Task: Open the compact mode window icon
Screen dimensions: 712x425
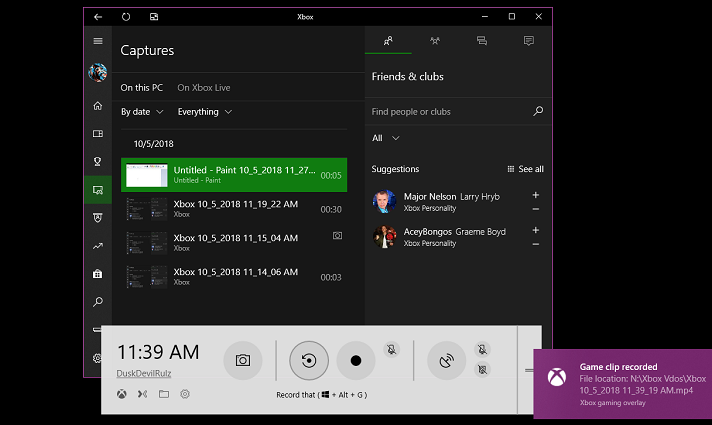Action: pos(154,17)
